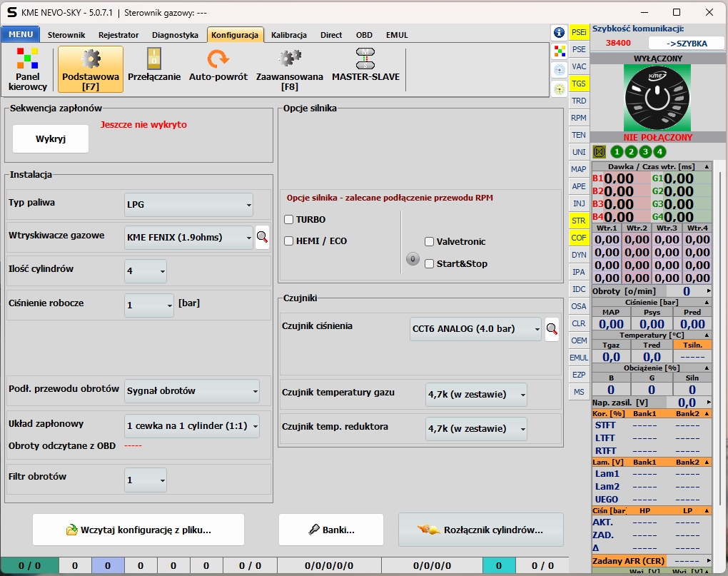Viewport: 728px width, 576px height.
Task: Open the Panel kierowcy driver panel
Action: click(28, 69)
